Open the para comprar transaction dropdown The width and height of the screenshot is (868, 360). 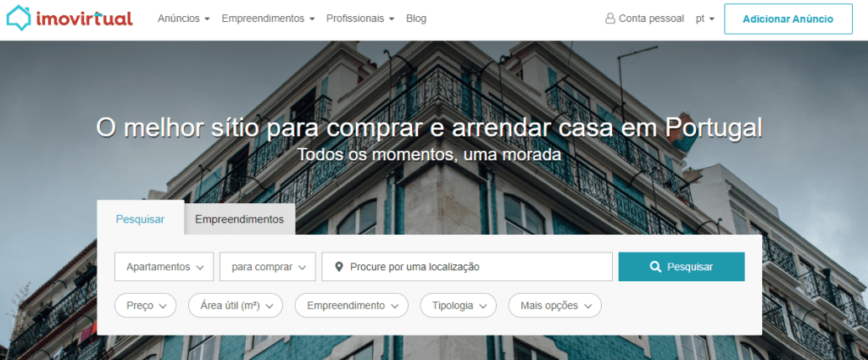pyautogui.click(x=268, y=267)
